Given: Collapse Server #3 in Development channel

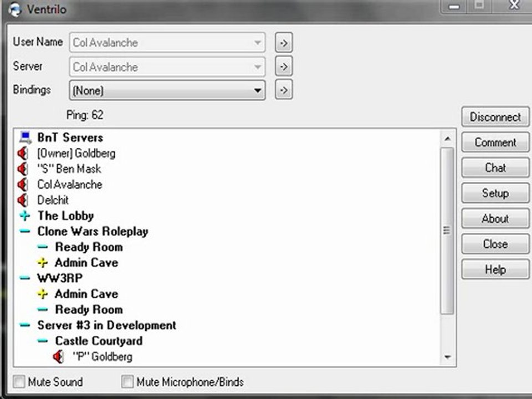Looking at the screenshot, I should point(25,325).
